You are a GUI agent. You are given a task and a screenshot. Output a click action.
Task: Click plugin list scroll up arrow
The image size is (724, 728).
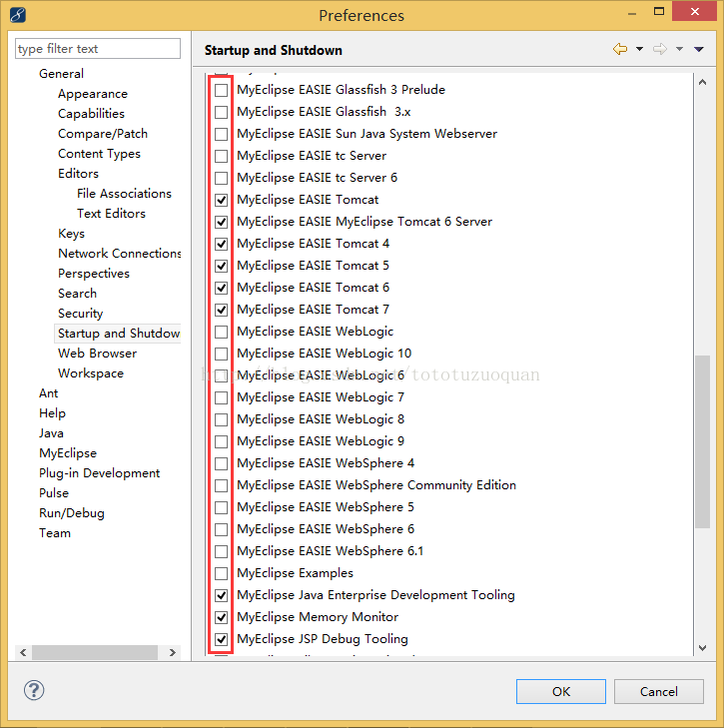(x=703, y=82)
